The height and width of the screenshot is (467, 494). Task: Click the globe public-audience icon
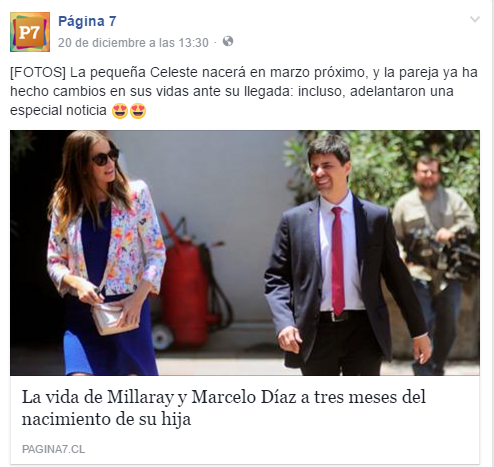[228, 41]
